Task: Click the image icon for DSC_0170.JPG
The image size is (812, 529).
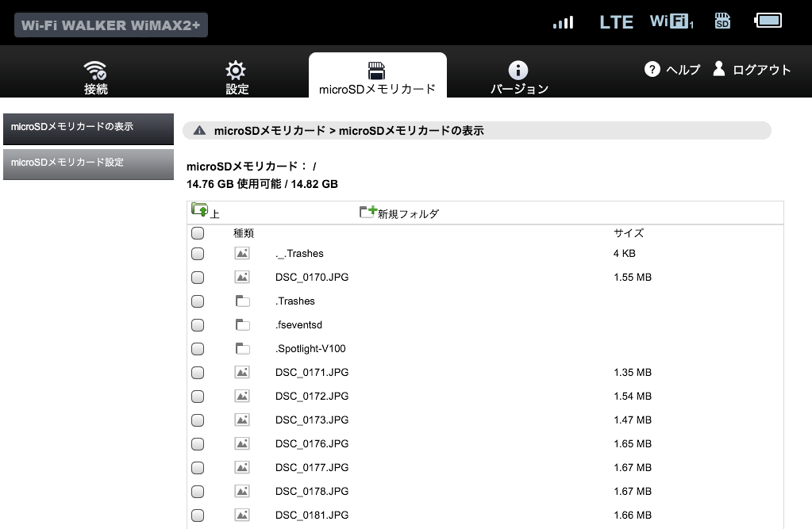Action: click(x=242, y=278)
